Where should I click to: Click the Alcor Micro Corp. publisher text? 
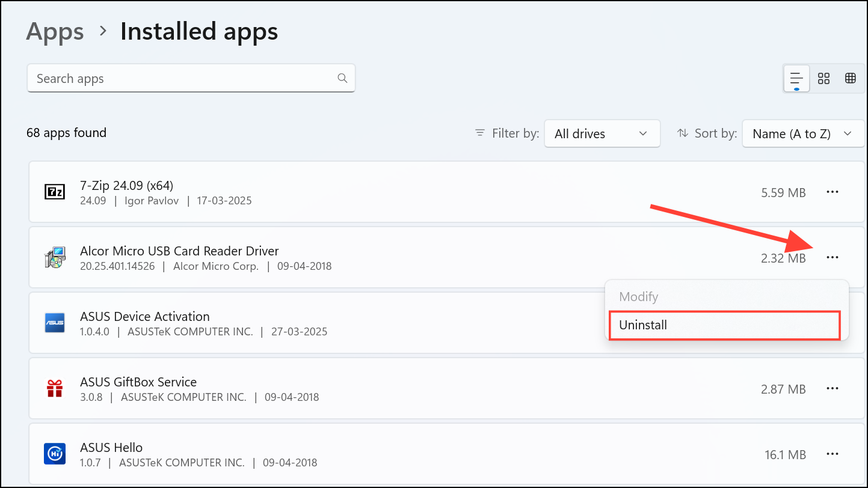(x=216, y=266)
